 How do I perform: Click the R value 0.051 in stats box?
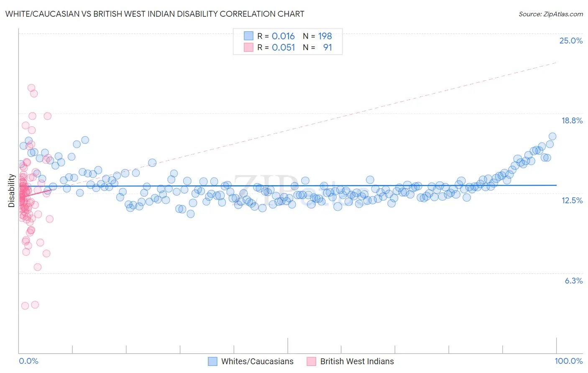(284, 47)
